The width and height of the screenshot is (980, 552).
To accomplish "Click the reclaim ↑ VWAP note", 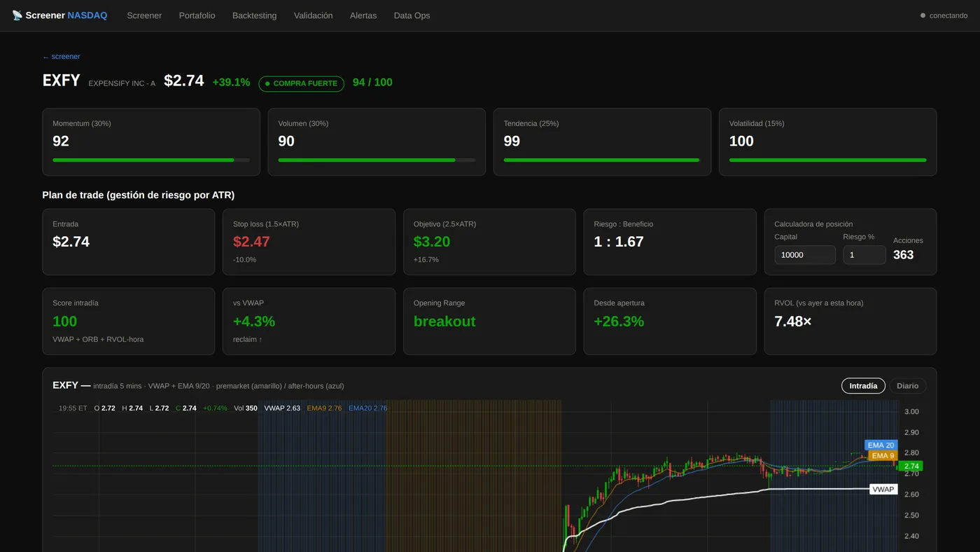I will (x=248, y=339).
